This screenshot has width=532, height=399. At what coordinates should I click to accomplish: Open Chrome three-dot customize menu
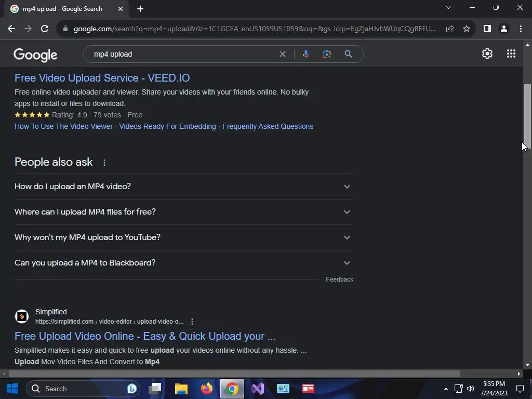point(521,29)
